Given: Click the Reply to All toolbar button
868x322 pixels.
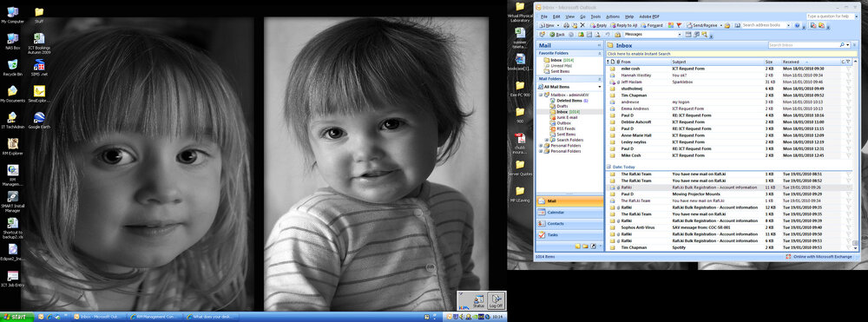Looking at the screenshot, I should [623, 25].
